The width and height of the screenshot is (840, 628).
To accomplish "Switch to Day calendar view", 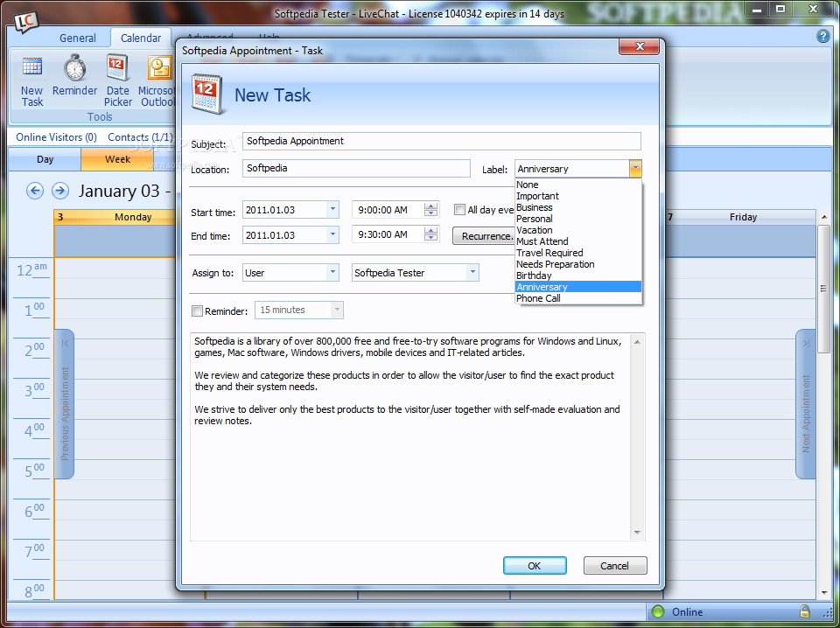I will (45, 159).
